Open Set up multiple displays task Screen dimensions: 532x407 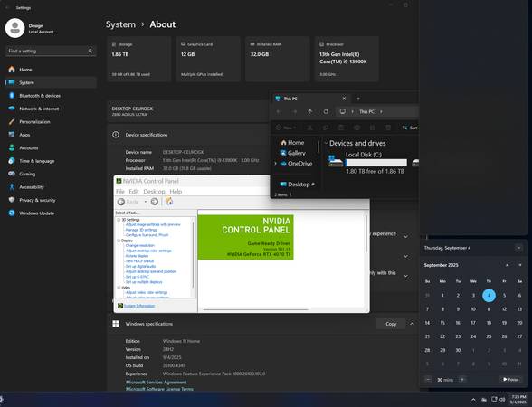point(144,282)
